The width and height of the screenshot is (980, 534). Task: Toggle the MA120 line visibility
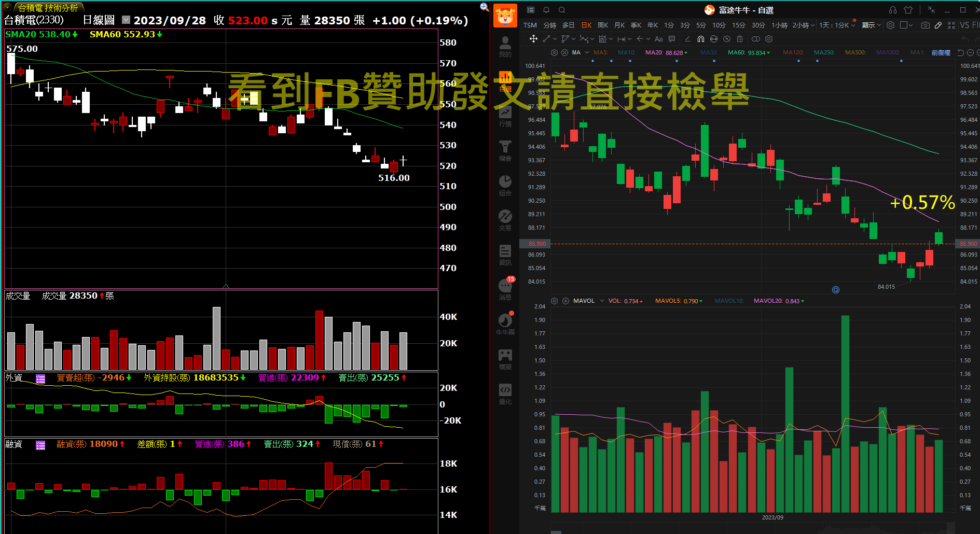click(793, 52)
